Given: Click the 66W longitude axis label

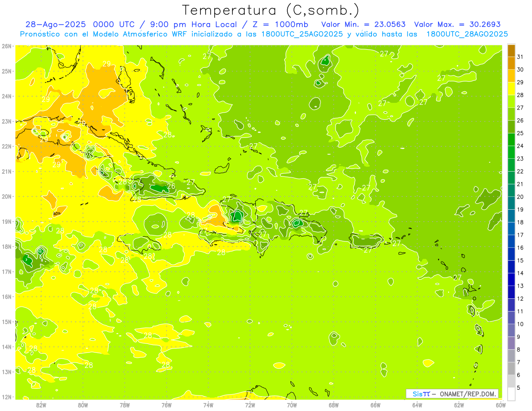Looking at the screenshot, I should (x=376, y=405).
